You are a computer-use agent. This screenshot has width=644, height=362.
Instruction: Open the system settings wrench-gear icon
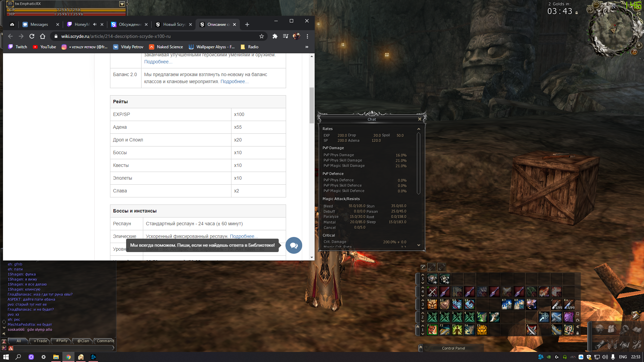point(637,344)
